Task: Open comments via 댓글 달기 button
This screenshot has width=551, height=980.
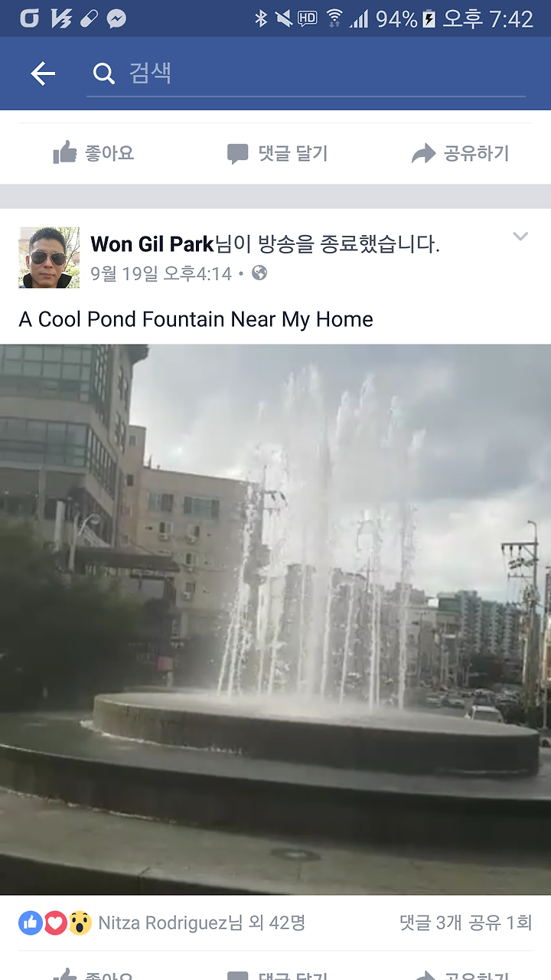Action: 277,154
